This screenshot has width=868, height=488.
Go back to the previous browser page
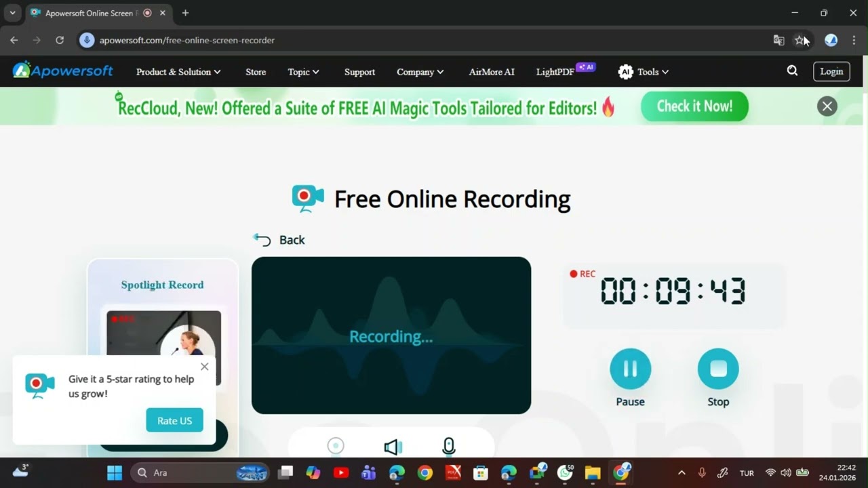[x=14, y=40]
